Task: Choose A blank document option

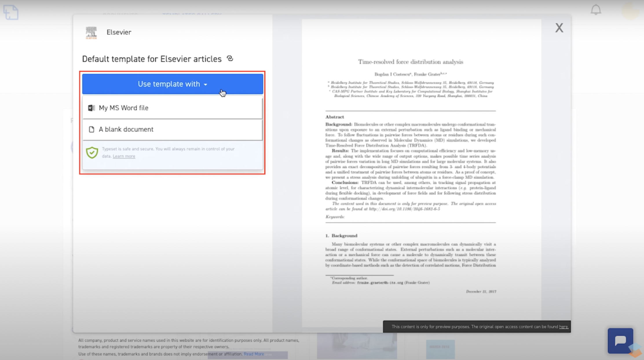Action: pyautogui.click(x=173, y=129)
